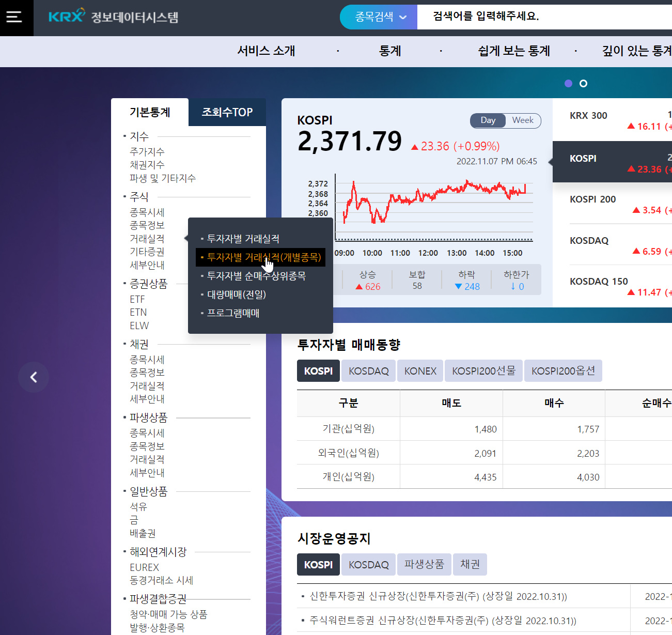The image size is (672, 635).
Task: Open 세부안내 under 파생상품
Action: point(147,473)
